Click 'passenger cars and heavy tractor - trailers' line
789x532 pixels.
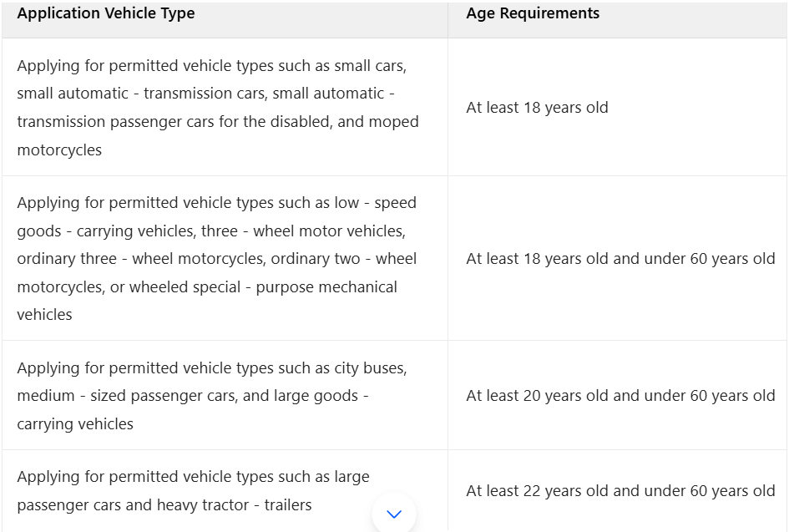click(164, 504)
